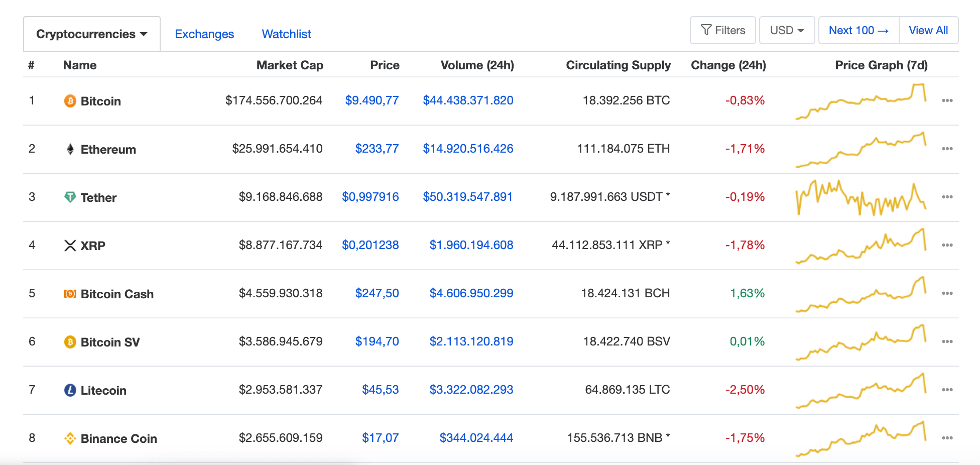Screen dimensions: 980x465
Task: Open the three-dot menu for Bitcoin SV row
Action: (947, 341)
